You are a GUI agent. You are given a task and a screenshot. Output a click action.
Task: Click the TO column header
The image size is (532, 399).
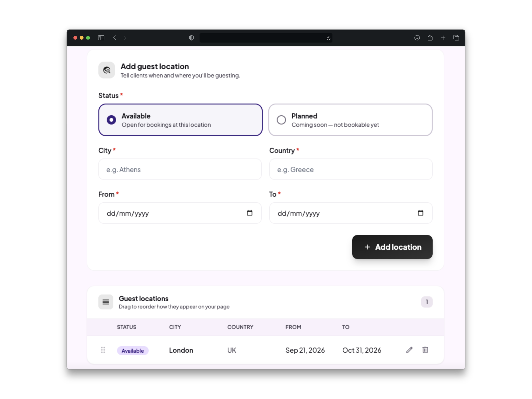tap(346, 327)
